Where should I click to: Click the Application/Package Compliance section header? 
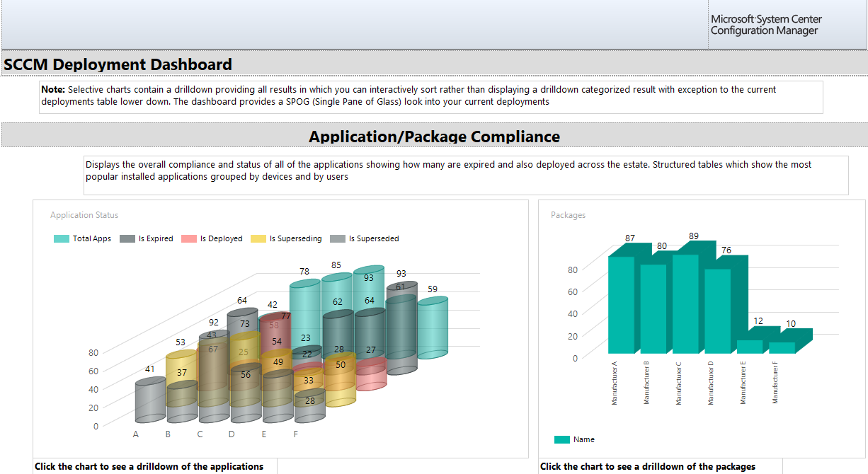pos(435,137)
